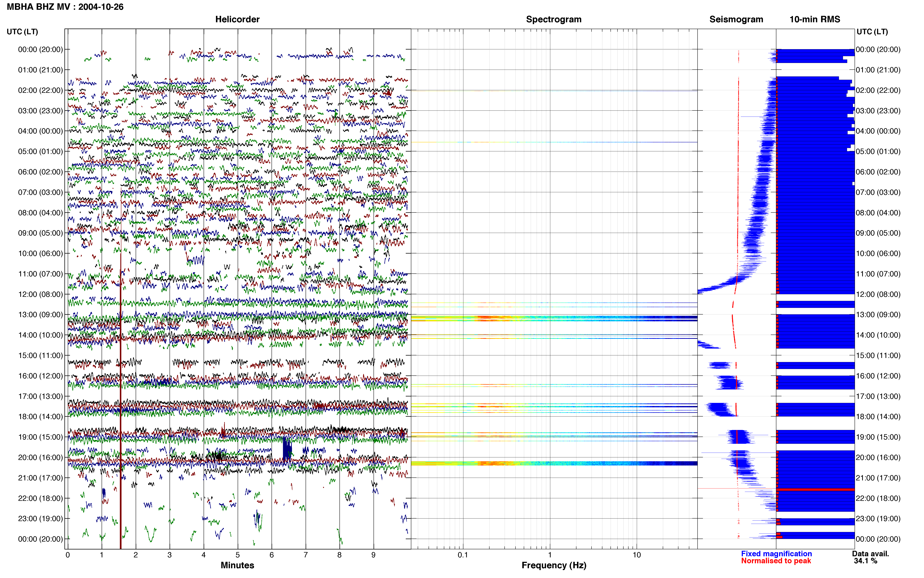Click "20:00 (16:00)" on the RMS time axis
Image resolution: width=924 pixels, height=578 pixels.
878,458
